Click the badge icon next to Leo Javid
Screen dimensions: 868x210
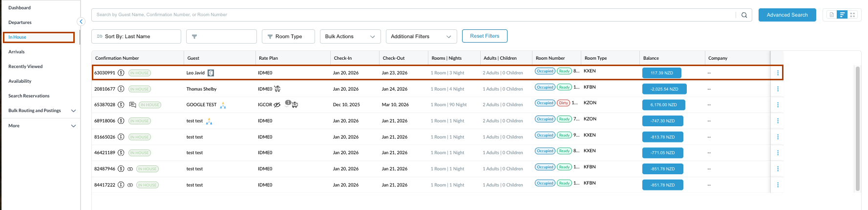211,73
